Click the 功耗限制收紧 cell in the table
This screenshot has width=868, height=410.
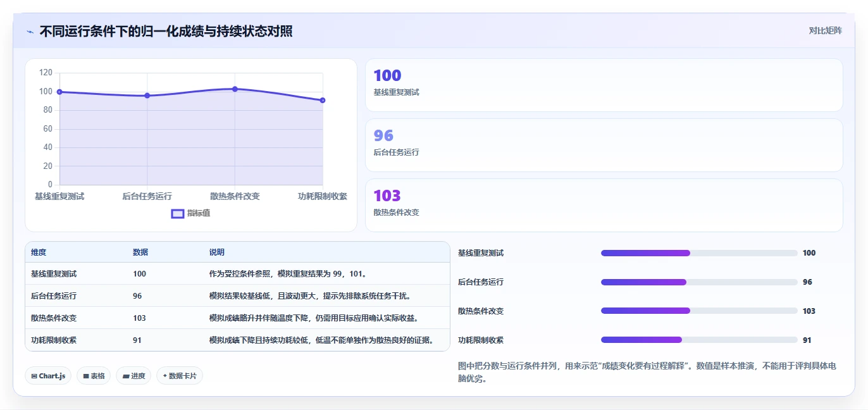tap(54, 340)
